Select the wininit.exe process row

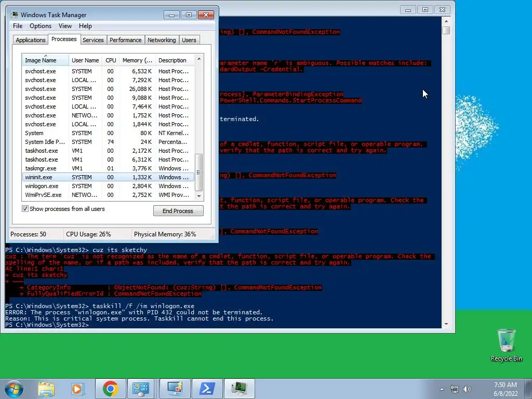[x=108, y=177]
